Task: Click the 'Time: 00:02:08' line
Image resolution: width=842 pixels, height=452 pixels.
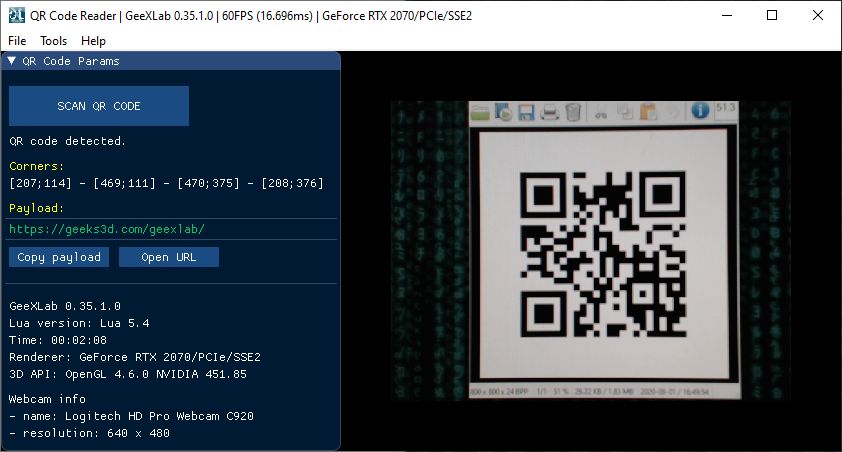Action: click(x=58, y=340)
